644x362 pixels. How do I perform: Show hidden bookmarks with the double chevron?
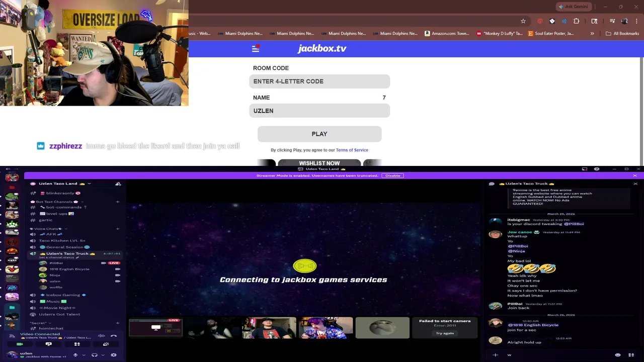[592, 34]
